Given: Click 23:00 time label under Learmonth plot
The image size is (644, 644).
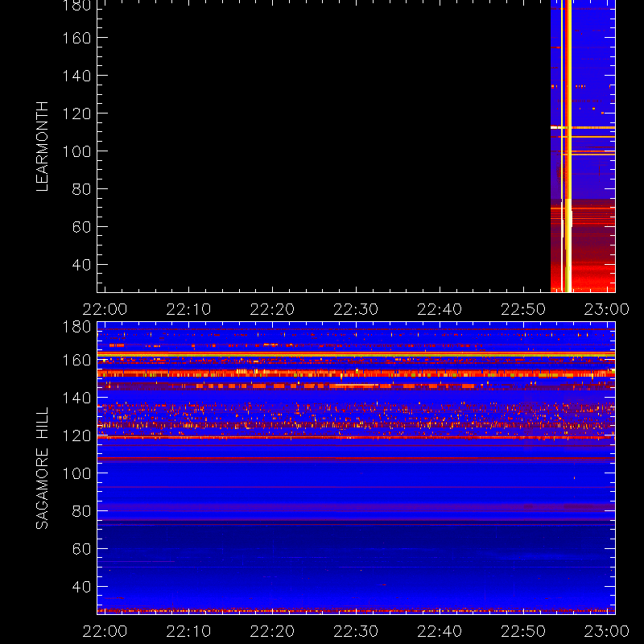Looking at the screenshot, I should coord(607,309).
